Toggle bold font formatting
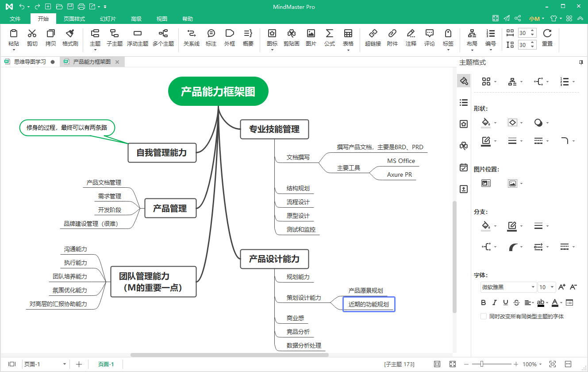588x372 pixels. [484, 302]
